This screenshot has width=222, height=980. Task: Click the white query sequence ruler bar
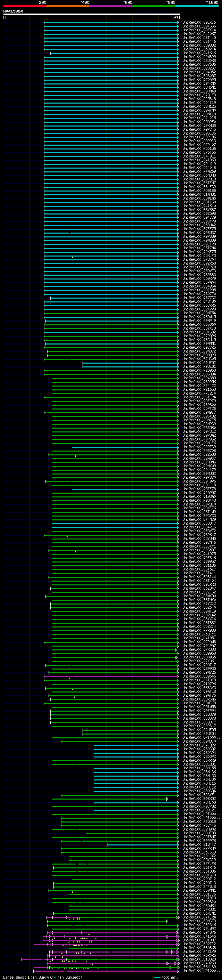coord(92,14)
